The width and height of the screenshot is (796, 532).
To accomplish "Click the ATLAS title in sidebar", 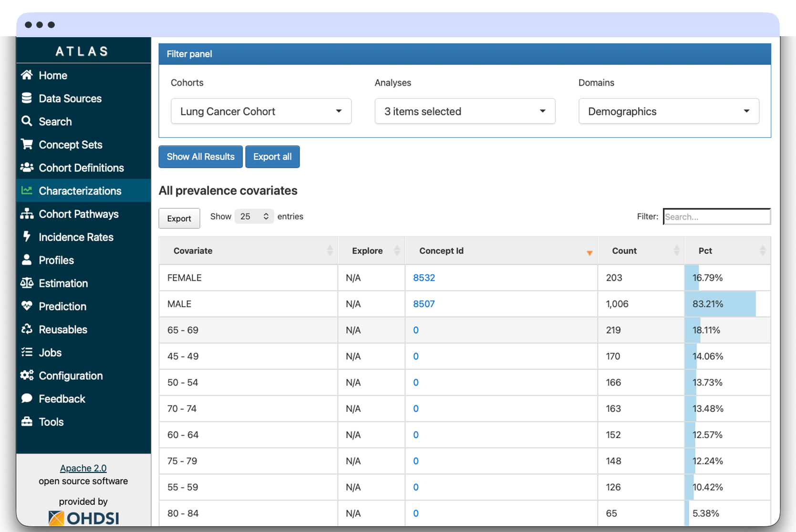I will coord(83,51).
